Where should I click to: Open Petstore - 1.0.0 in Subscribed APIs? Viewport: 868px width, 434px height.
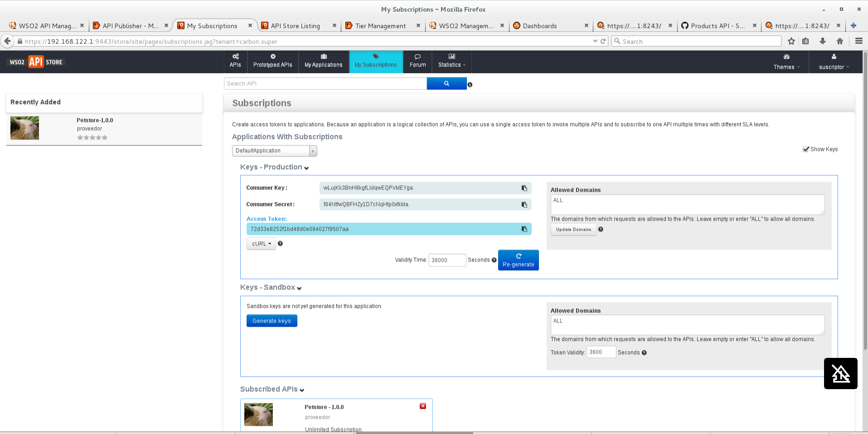click(x=324, y=407)
